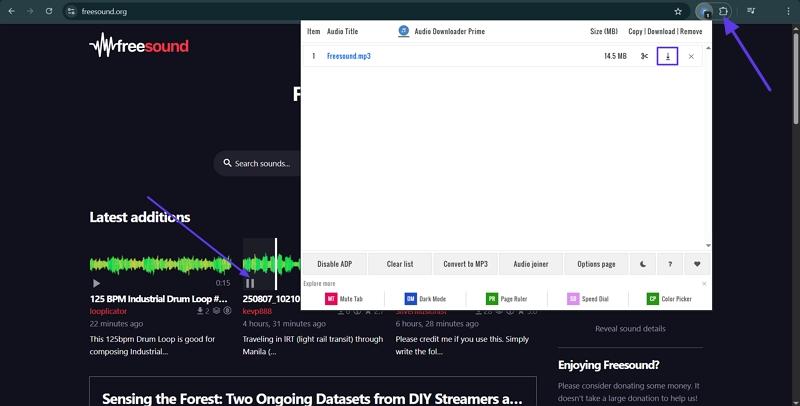Click the Audio Downloader Prime logo icon
Image resolution: width=800 pixels, height=406 pixels.
coord(404,31)
